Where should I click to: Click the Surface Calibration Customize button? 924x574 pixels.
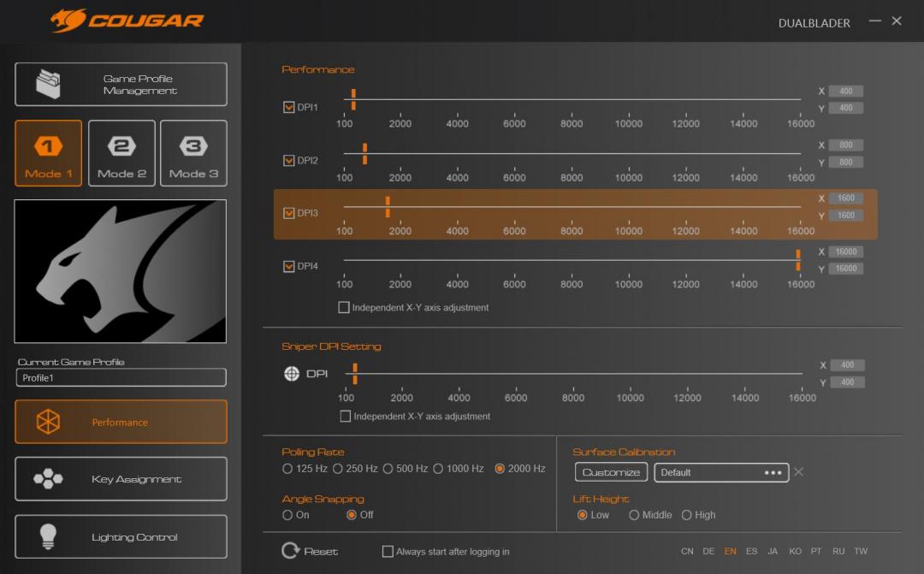pos(611,472)
